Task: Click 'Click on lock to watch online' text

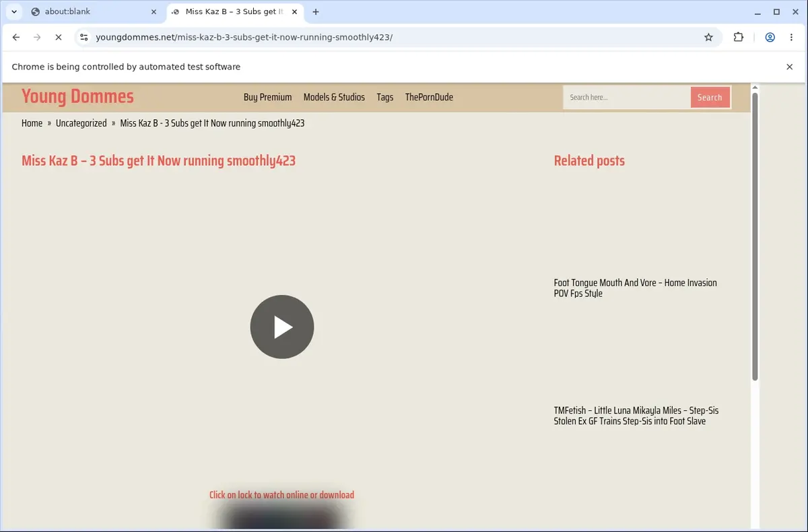Action: pyautogui.click(x=281, y=495)
